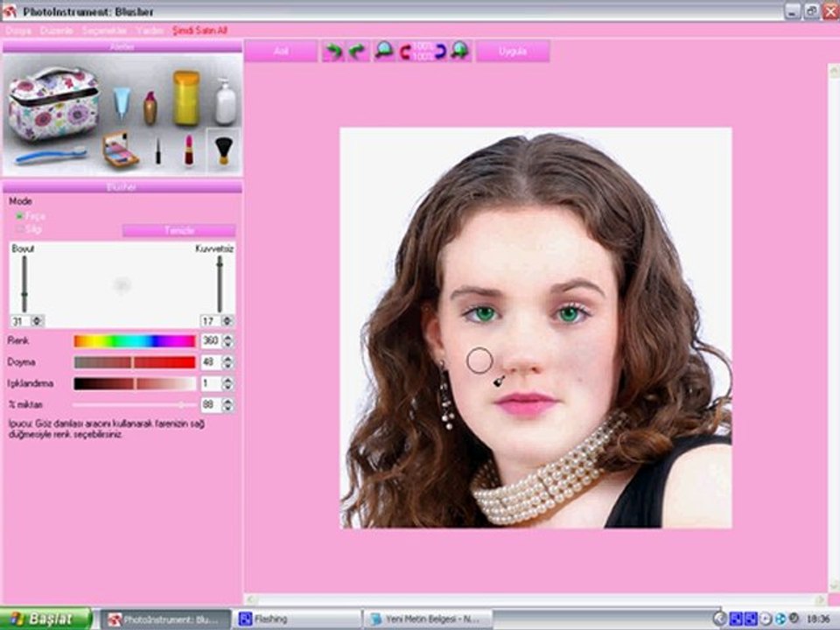Select the Silgi mode radio button
Image resolution: width=840 pixels, height=630 pixels.
(x=19, y=229)
